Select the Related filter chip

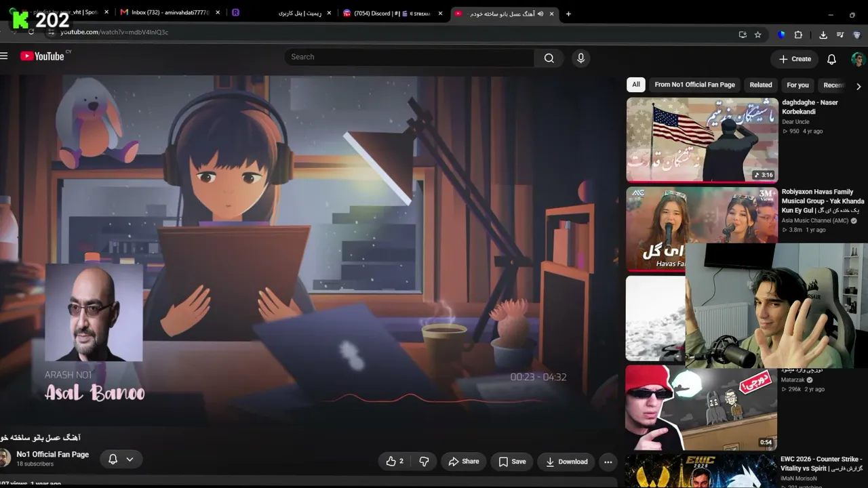click(x=761, y=85)
